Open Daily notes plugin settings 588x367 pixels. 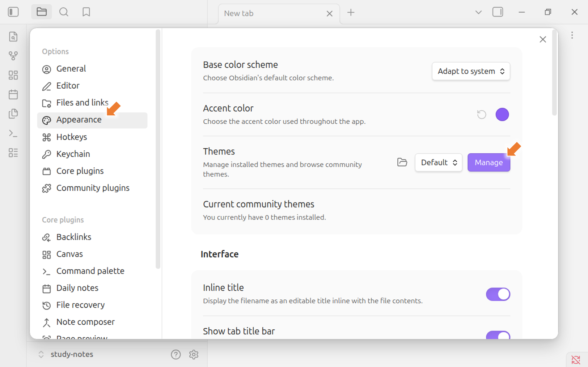[92, 288]
